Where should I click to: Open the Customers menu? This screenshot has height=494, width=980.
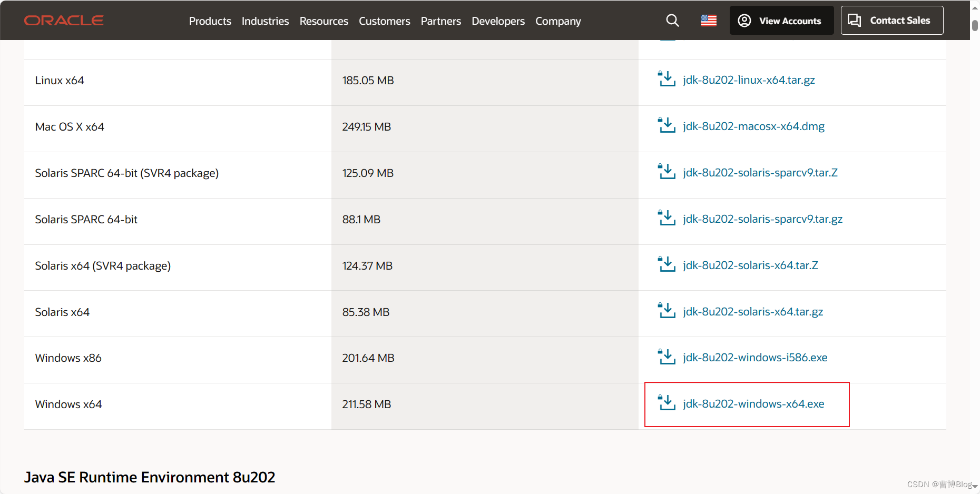(x=384, y=21)
